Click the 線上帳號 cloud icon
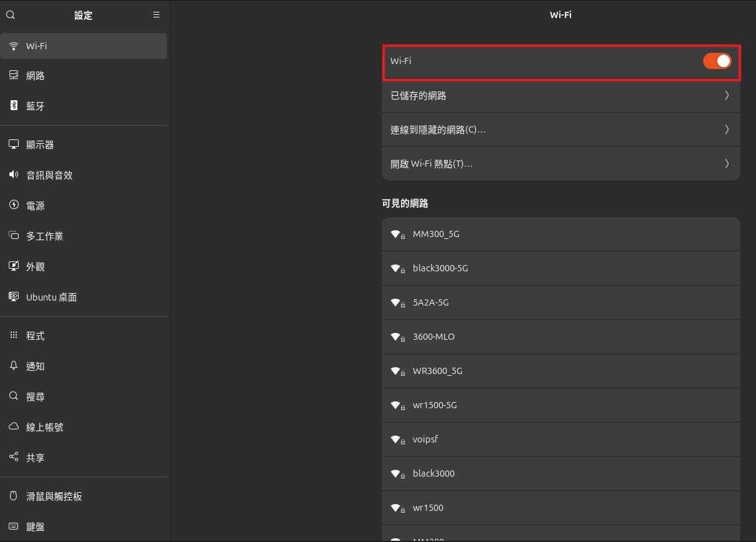This screenshot has height=542, width=756. [x=14, y=427]
